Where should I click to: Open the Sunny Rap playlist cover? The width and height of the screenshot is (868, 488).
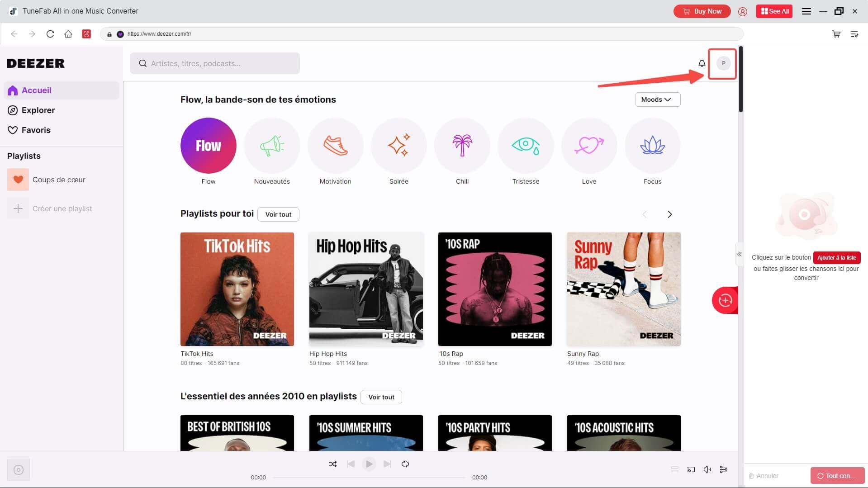[624, 289]
